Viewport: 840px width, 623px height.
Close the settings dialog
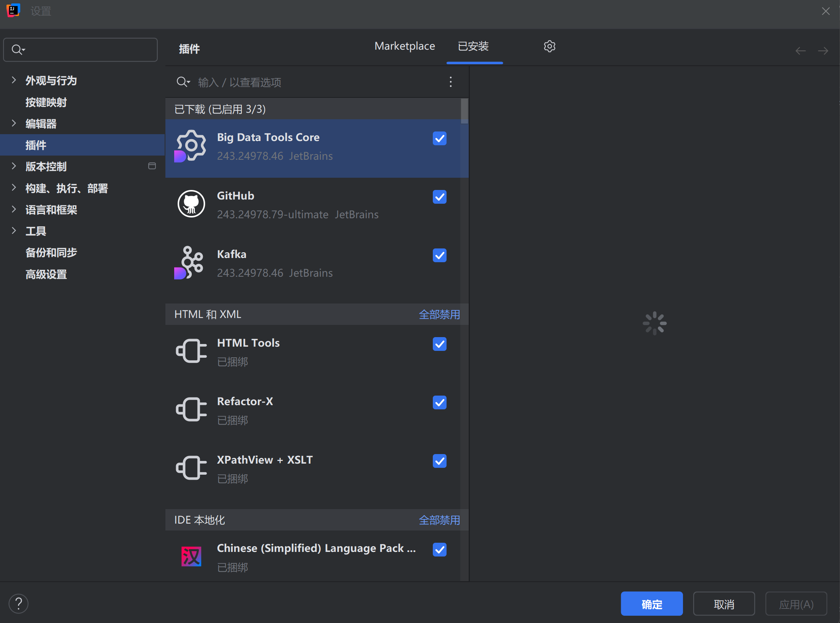click(x=826, y=11)
